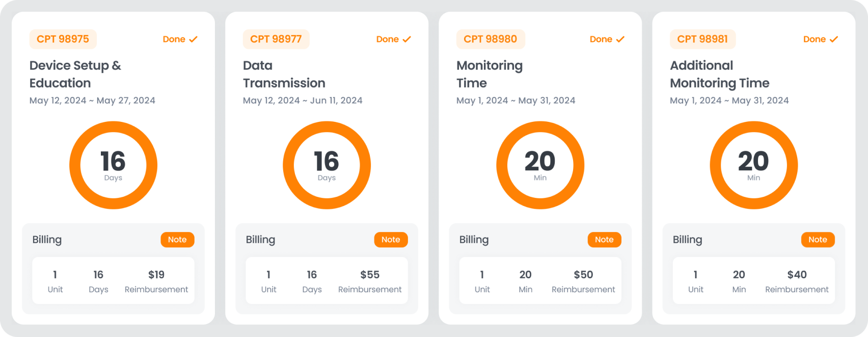
Task: Open Note for Additional Monitoring Time billing
Action: (x=818, y=240)
